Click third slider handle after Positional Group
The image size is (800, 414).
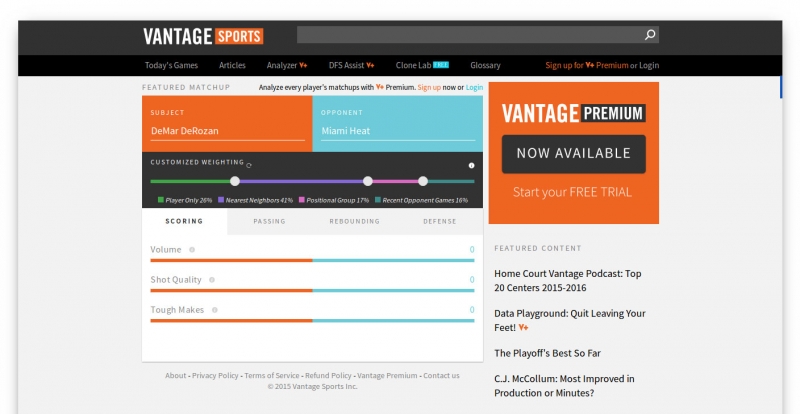point(423,181)
